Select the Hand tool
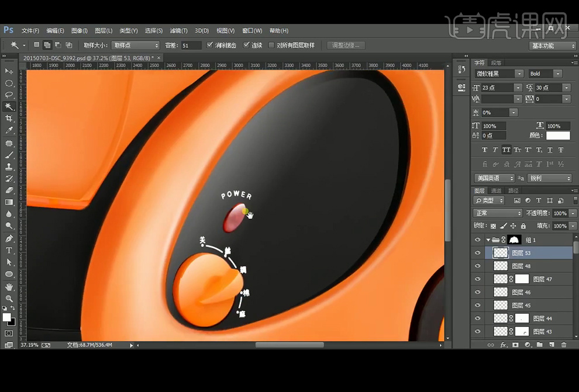Image resolution: width=579 pixels, height=392 pixels. (9, 286)
